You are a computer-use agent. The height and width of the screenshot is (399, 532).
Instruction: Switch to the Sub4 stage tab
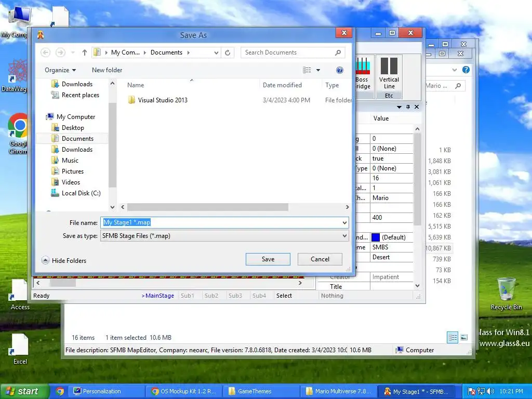click(x=259, y=296)
